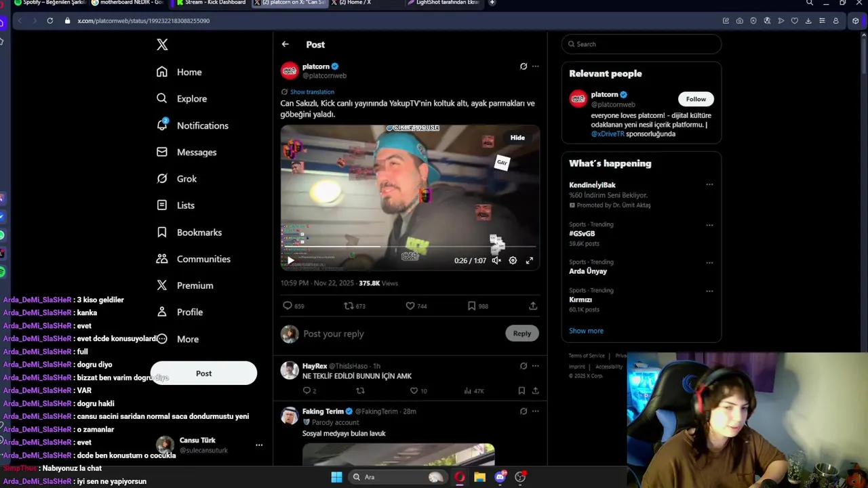Viewport: 868px width, 488px height.
Task: Open Home in the X sidebar
Action: coord(179,72)
